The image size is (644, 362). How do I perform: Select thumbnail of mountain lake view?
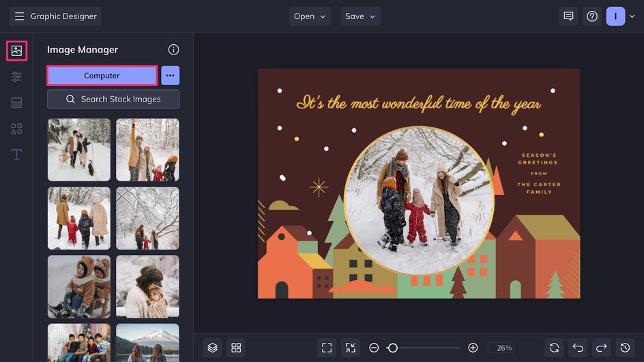[147, 343]
